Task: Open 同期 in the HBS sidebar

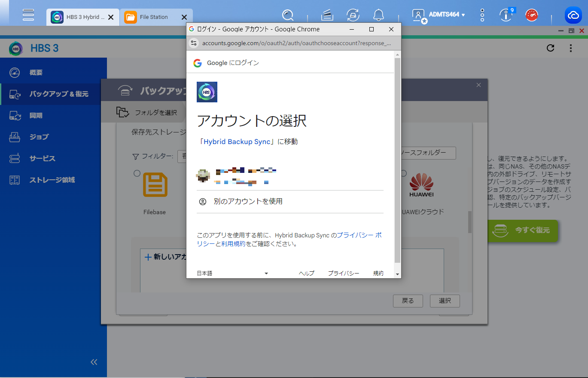Action: click(x=53, y=115)
